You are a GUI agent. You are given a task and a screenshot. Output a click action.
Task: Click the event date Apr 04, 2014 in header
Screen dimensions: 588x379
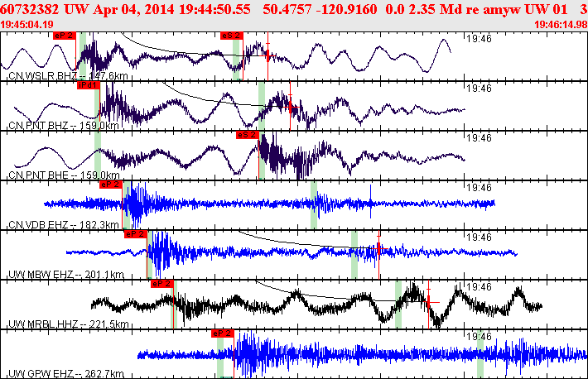pos(134,9)
